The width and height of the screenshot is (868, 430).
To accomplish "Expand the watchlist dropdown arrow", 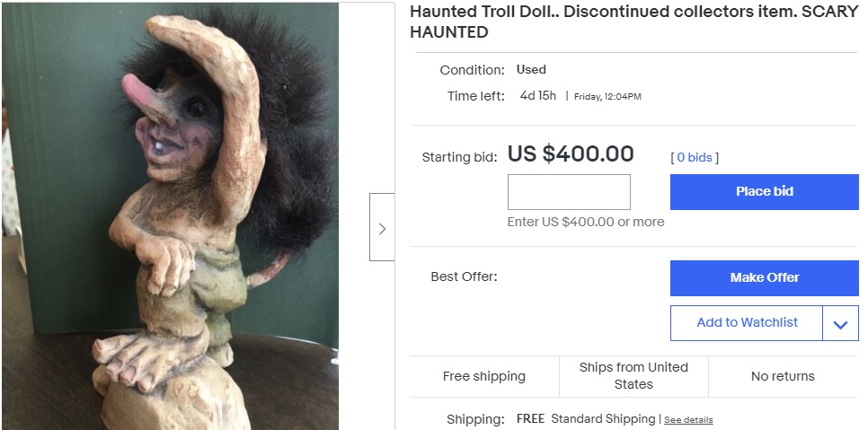I will [x=840, y=324].
